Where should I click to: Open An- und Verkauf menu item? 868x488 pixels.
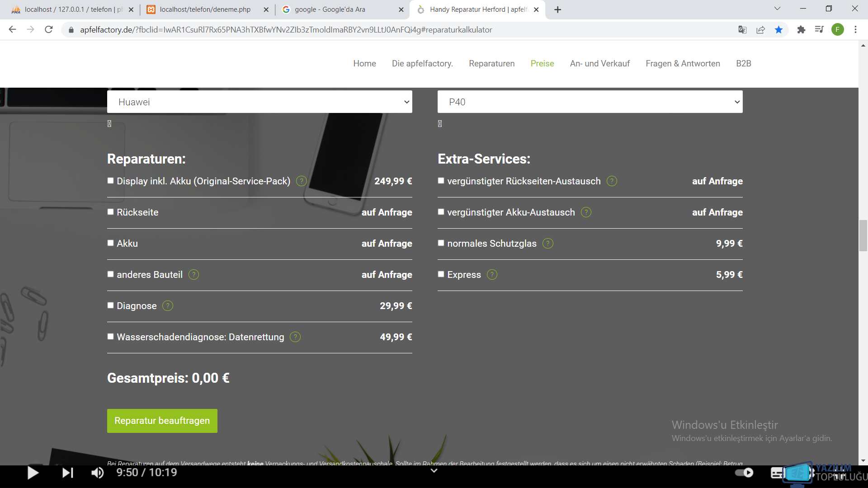[x=599, y=64]
